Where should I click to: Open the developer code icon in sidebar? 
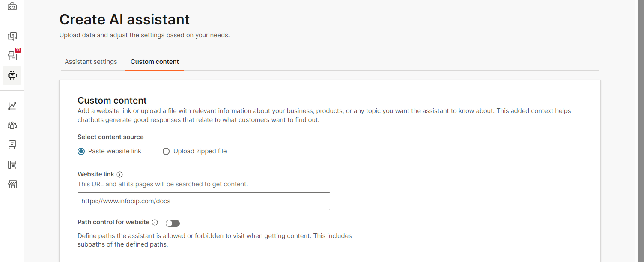tap(12, 6)
